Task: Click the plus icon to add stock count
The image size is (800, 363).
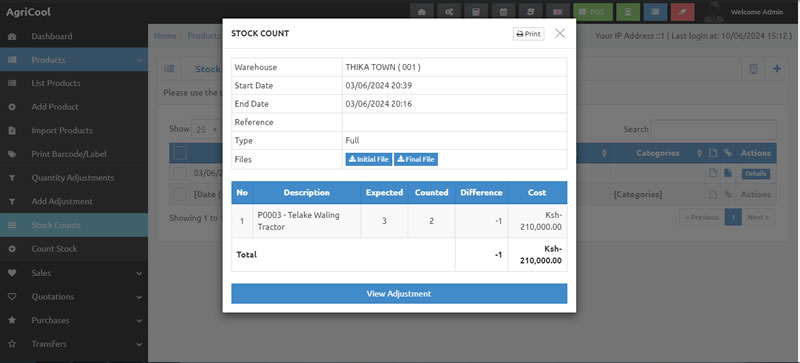Action: pos(777,69)
